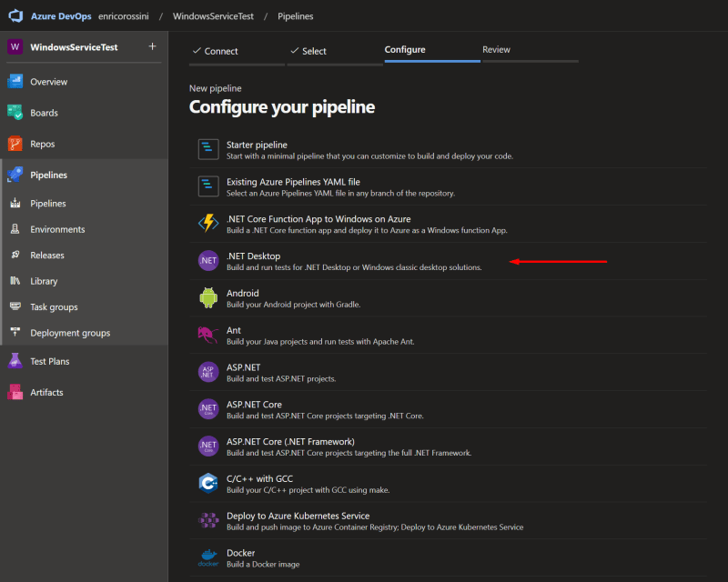This screenshot has width=728, height=582.
Task: Open the Boards section label
Action: 44,113
